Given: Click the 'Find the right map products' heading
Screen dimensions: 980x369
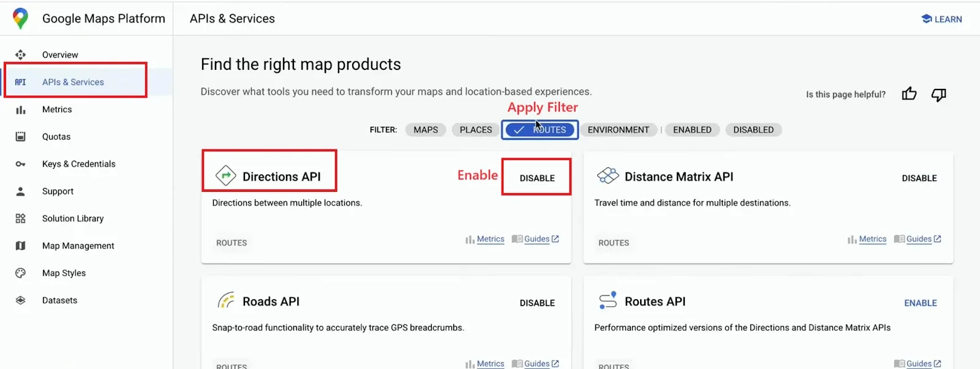Looking at the screenshot, I should point(301,64).
